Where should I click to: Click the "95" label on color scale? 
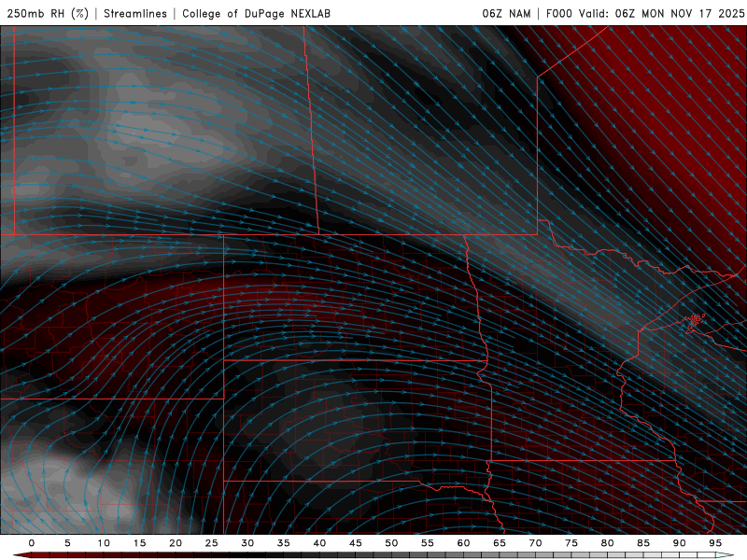715,543
